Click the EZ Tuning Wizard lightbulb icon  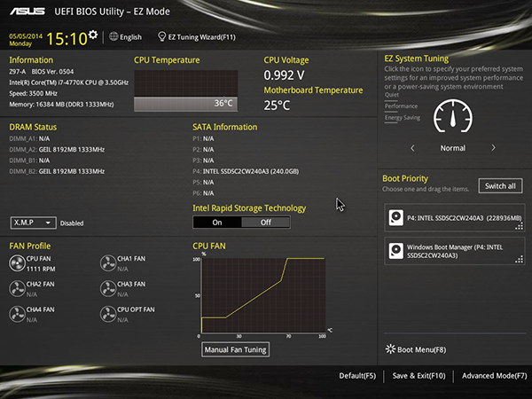pos(162,36)
